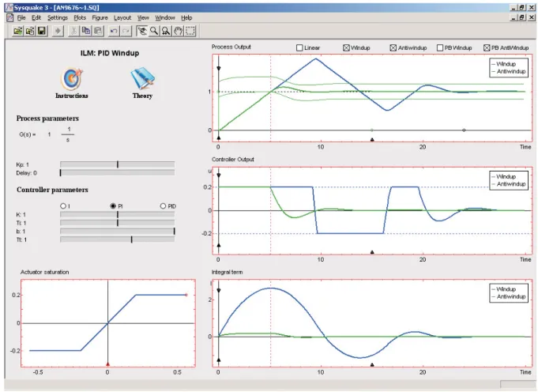538x392 pixels.
Task: Select the I controller radio button
Action: coord(63,206)
